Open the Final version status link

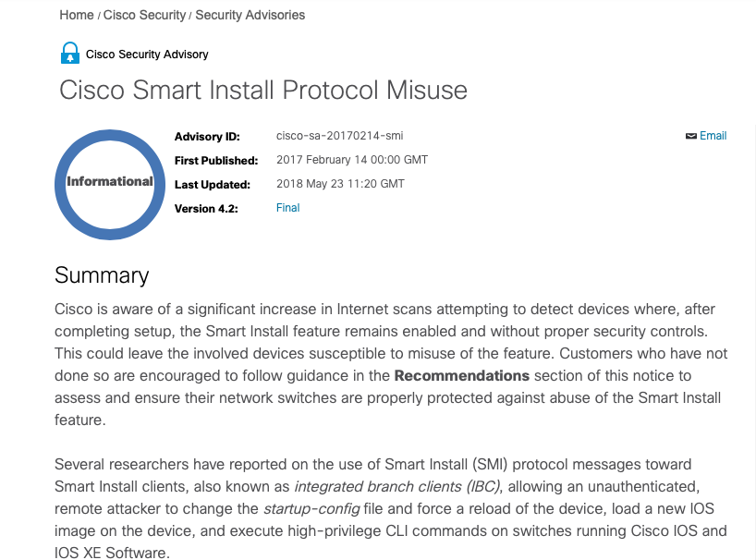tap(287, 208)
